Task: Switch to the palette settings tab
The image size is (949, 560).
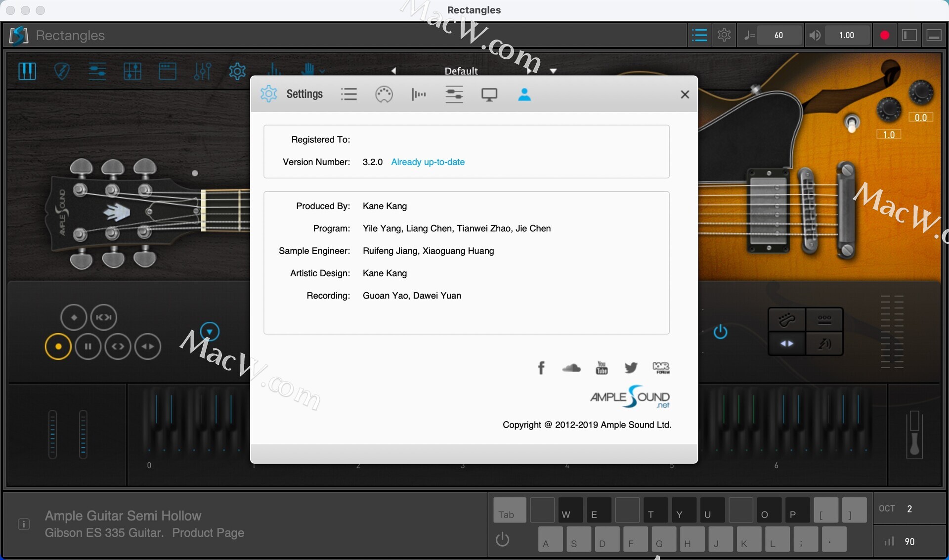Action: [x=384, y=94]
